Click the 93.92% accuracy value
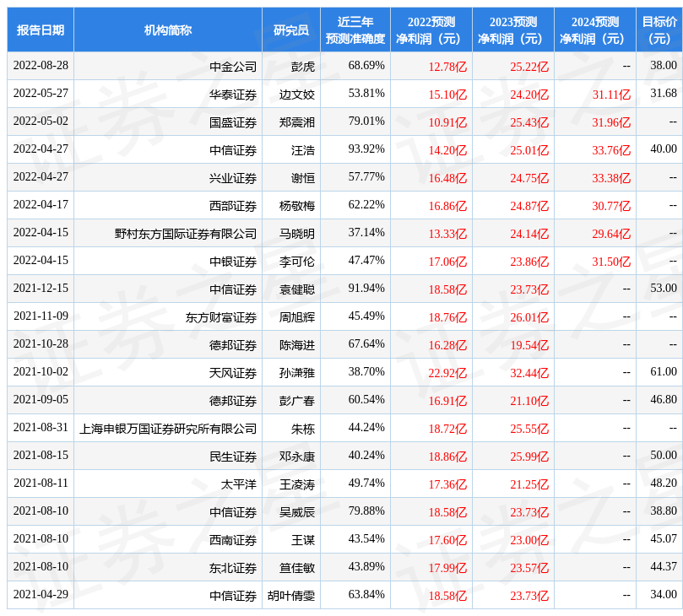This screenshot has width=683, height=616. pyautogui.click(x=366, y=149)
